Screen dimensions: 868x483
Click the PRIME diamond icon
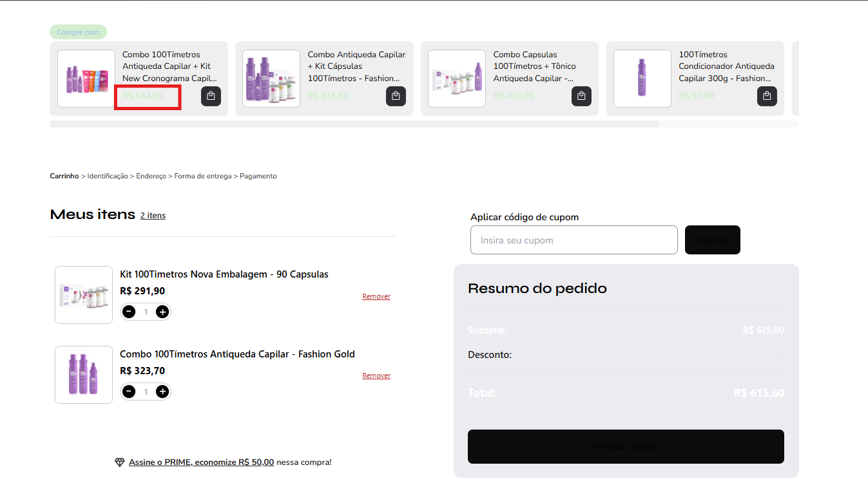tap(120, 462)
